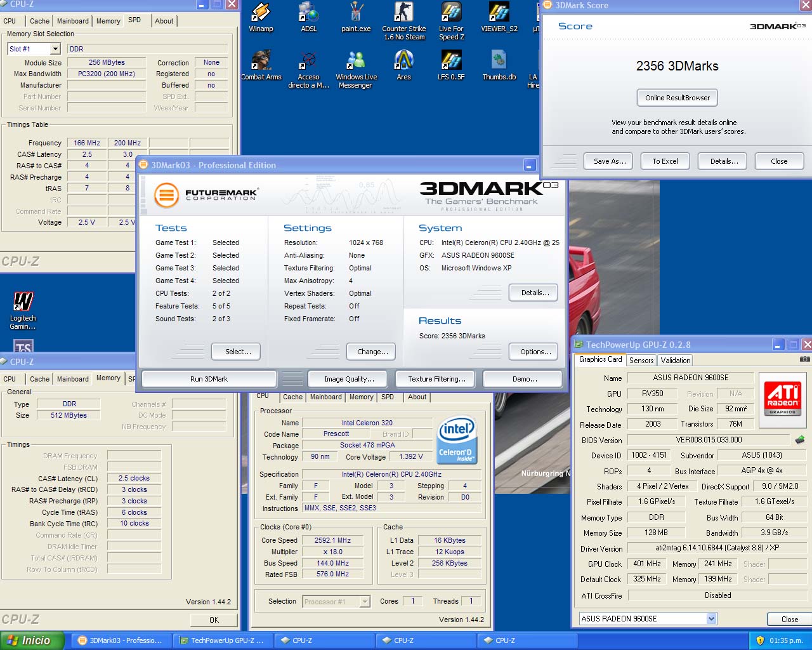
Task: Select the Combat Arms desktop icon
Action: pyautogui.click(x=261, y=65)
